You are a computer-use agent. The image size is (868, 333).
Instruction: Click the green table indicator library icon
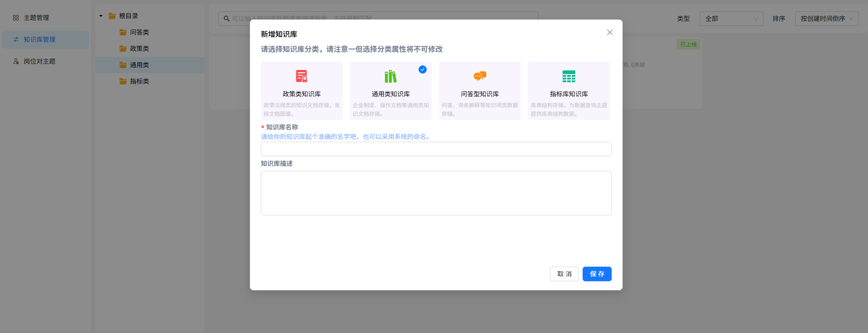(x=569, y=76)
